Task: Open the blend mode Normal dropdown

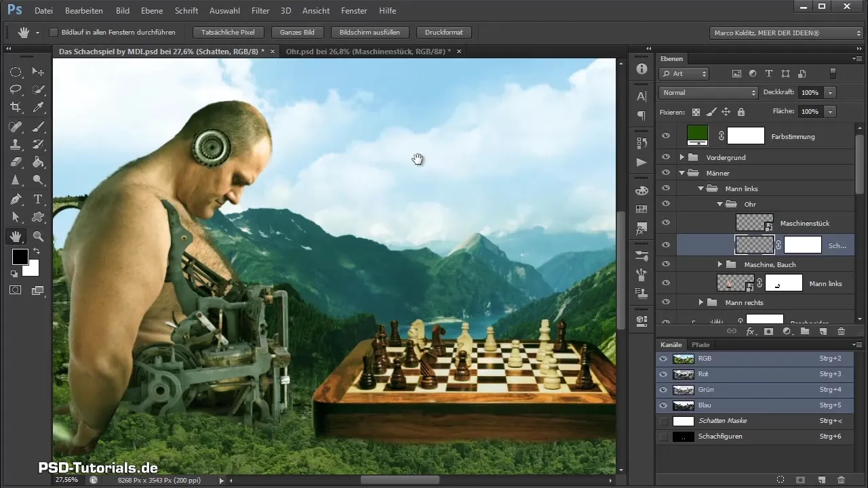Action: [x=708, y=92]
